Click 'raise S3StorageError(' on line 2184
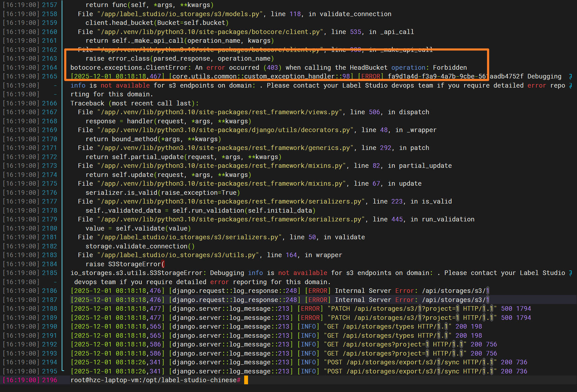577x392 pixels. coord(125,264)
